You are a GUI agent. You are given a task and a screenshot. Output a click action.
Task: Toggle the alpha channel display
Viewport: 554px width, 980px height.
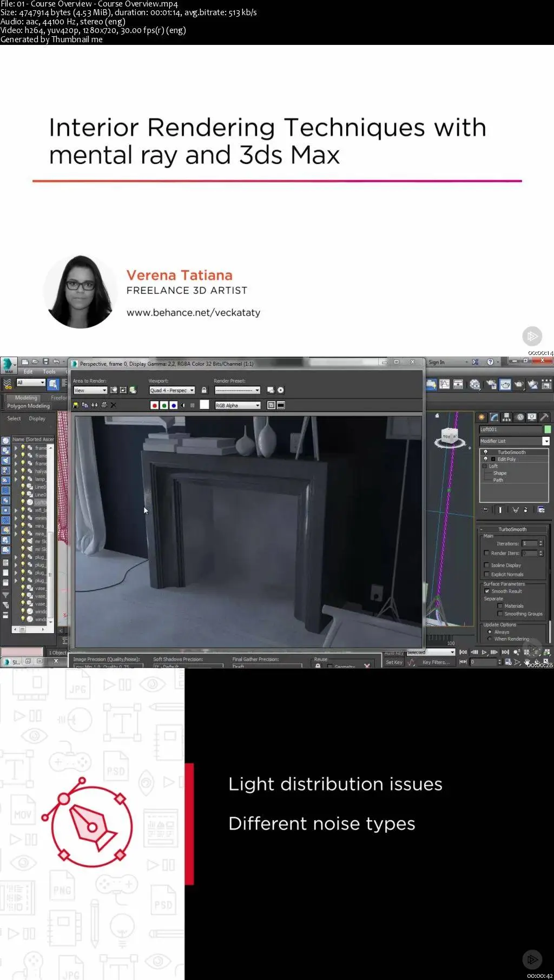click(183, 405)
